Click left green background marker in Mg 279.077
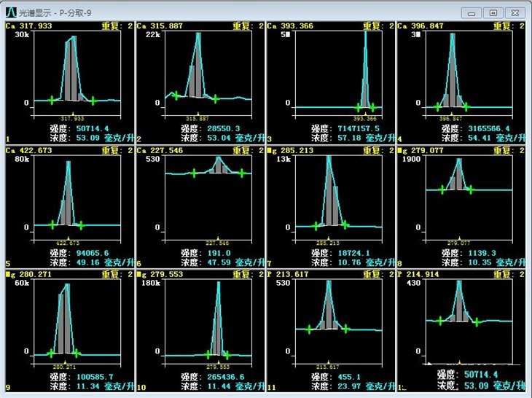Viewport: 532px width, 398px height. pyautogui.click(x=442, y=190)
